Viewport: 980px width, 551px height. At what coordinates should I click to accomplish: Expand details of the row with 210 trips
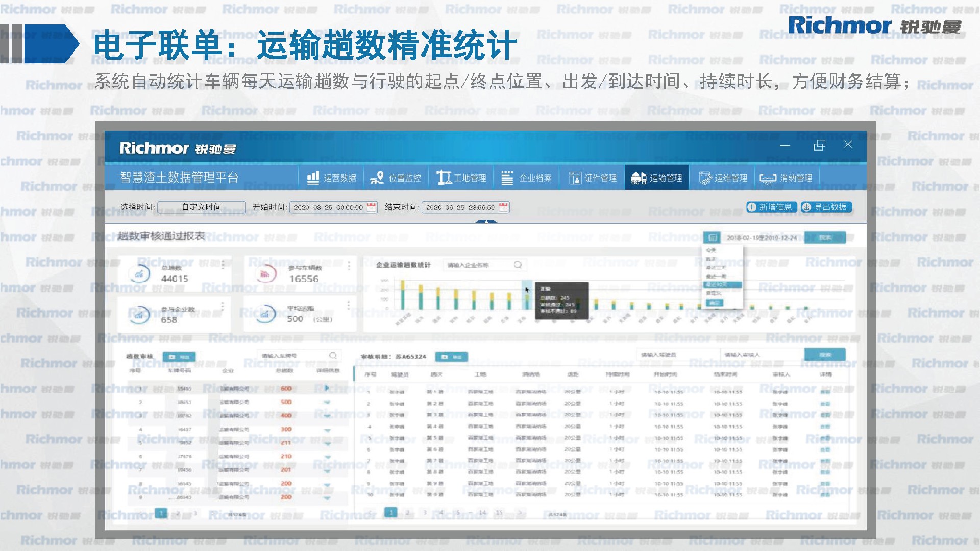[327, 457]
